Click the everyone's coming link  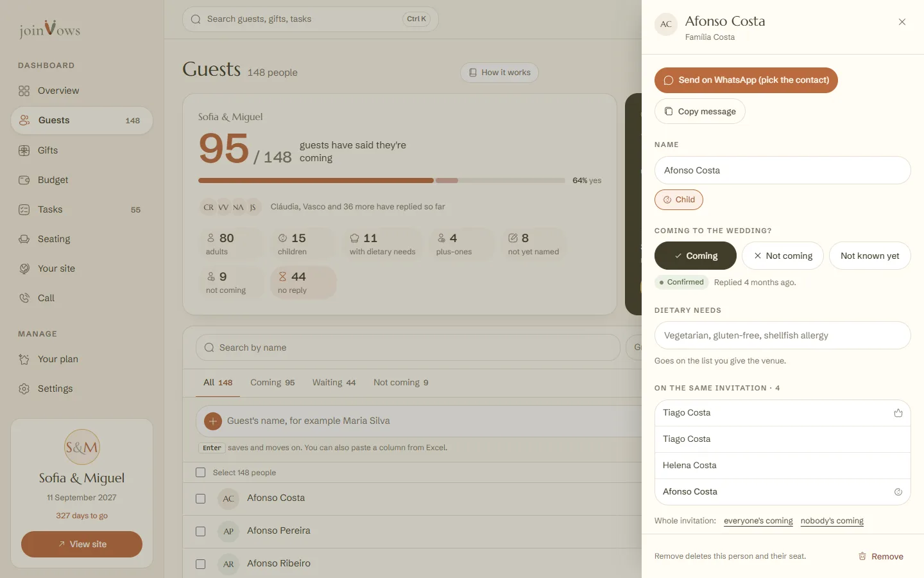tap(758, 521)
